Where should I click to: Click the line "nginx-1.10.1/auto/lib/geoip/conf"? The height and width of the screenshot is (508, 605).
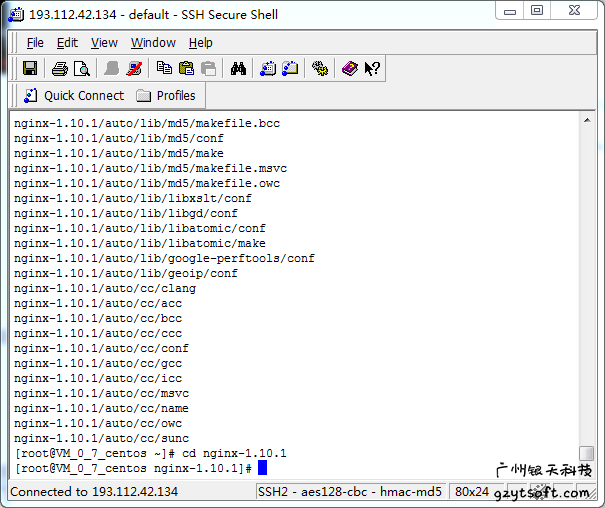pyautogui.click(x=126, y=273)
